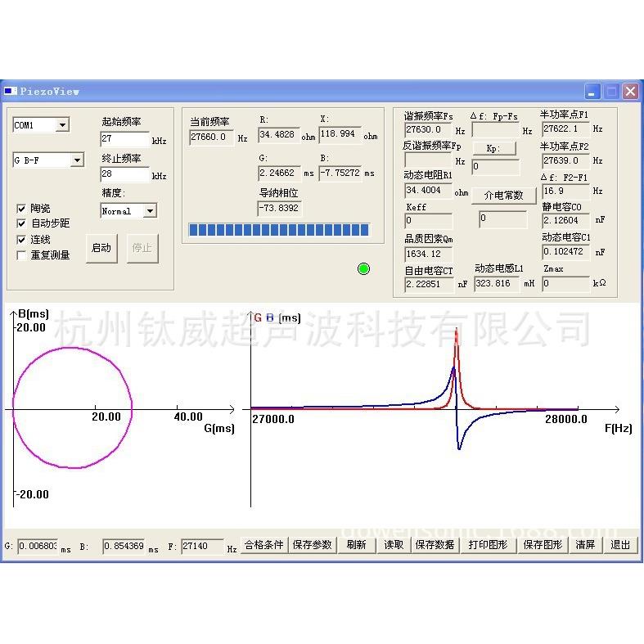
Task: Click the empty Δf: Fp-Fs field
Action: tap(496, 130)
